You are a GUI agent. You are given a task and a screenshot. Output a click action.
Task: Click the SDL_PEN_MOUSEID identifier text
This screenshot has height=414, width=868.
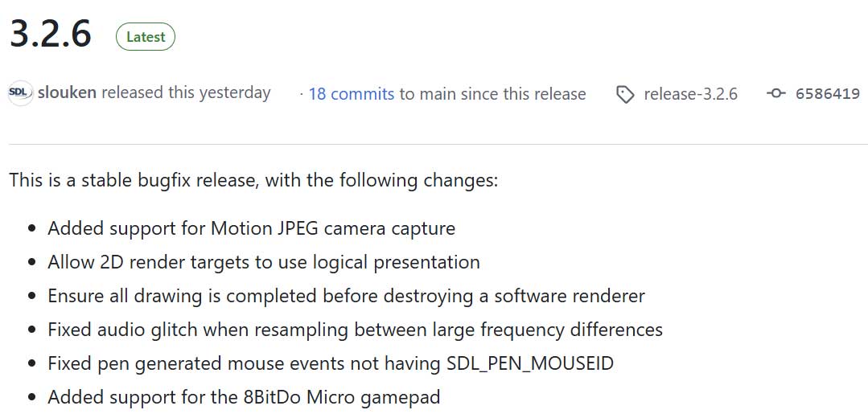529,363
